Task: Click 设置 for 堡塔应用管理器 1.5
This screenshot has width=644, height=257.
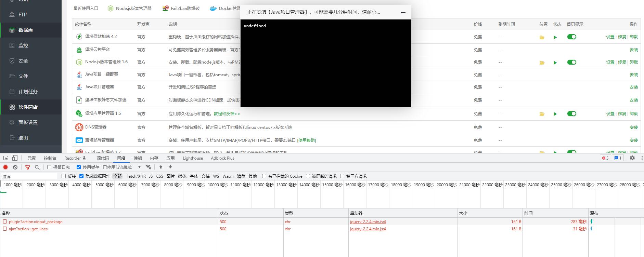Action: pos(610,114)
